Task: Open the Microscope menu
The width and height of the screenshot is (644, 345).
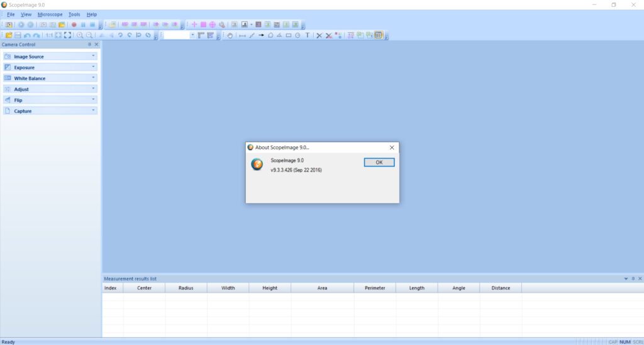Action: [x=50, y=14]
